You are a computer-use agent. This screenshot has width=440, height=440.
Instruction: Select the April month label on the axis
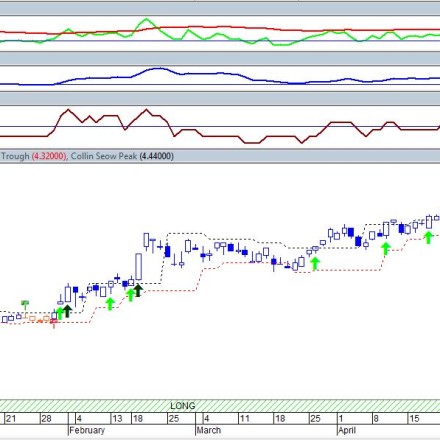click(x=347, y=430)
